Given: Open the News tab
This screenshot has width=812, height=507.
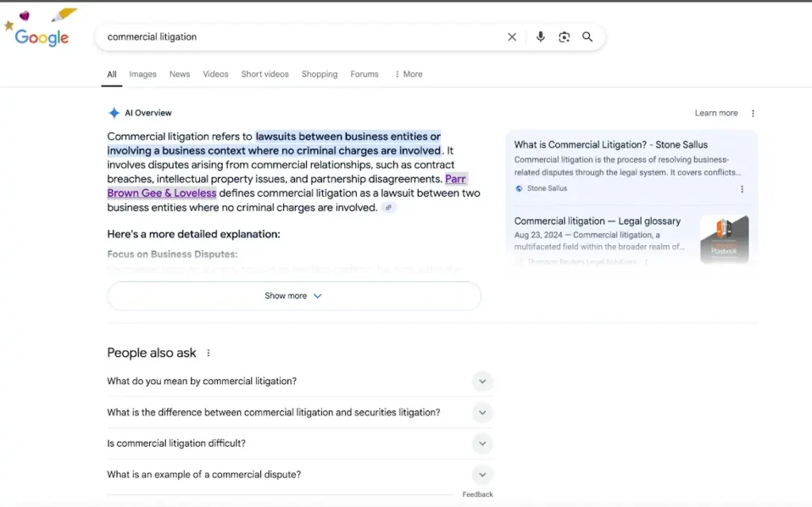Looking at the screenshot, I should (179, 74).
